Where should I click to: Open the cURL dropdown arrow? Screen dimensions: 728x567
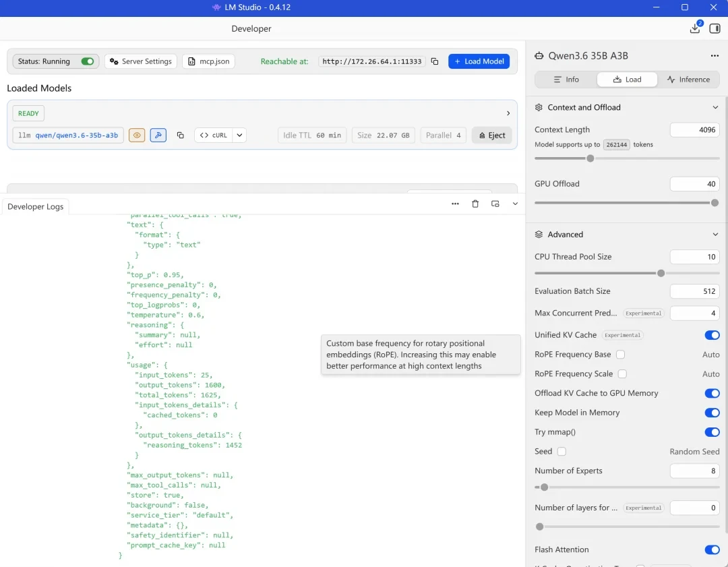point(239,135)
